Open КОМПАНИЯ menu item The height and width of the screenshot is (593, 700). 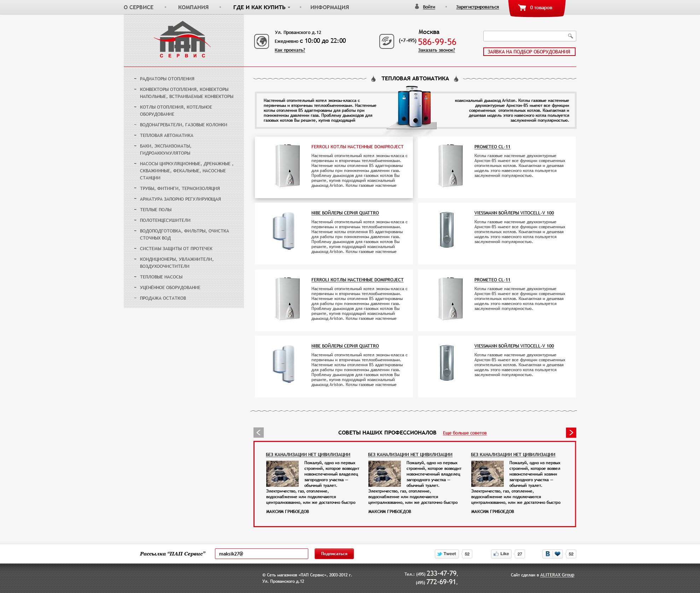click(x=193, y=7)
